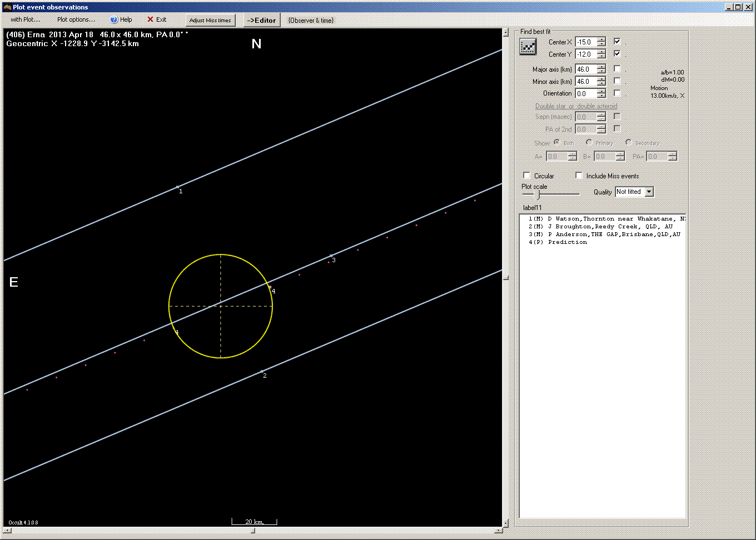The height and width of the screenshot is (540, 756).
Task: Click the Major axis (km) value field
Action: pyautogui.click(x=586, y=69)
